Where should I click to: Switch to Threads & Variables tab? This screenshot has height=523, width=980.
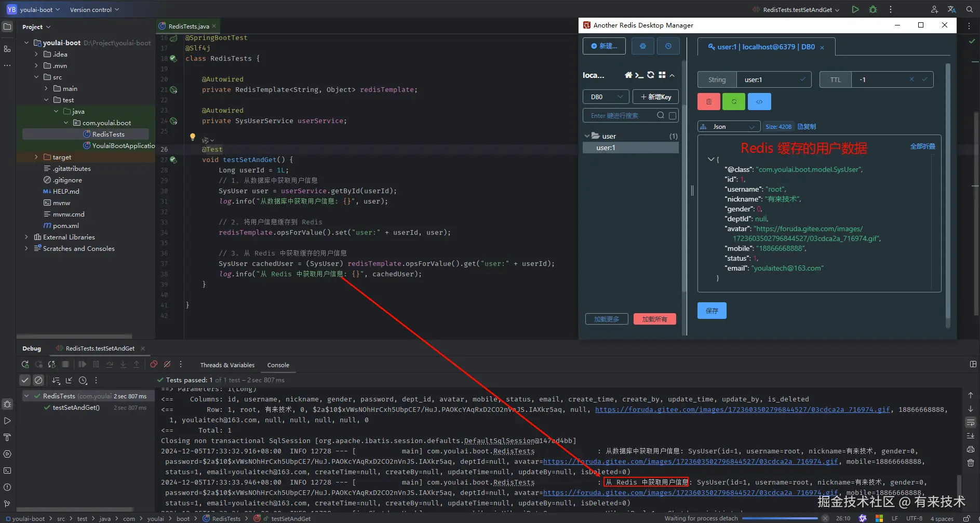pyautogui.click(x=227, y=365)
